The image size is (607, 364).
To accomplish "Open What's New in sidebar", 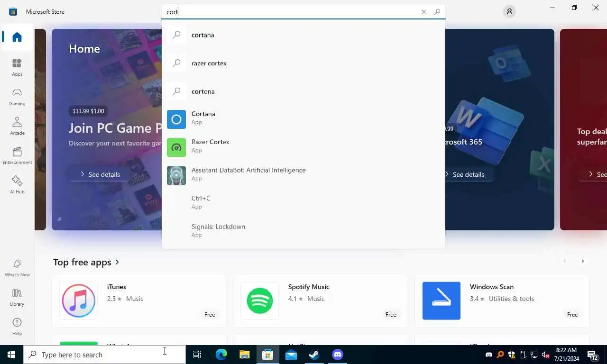I will (17, 268).
